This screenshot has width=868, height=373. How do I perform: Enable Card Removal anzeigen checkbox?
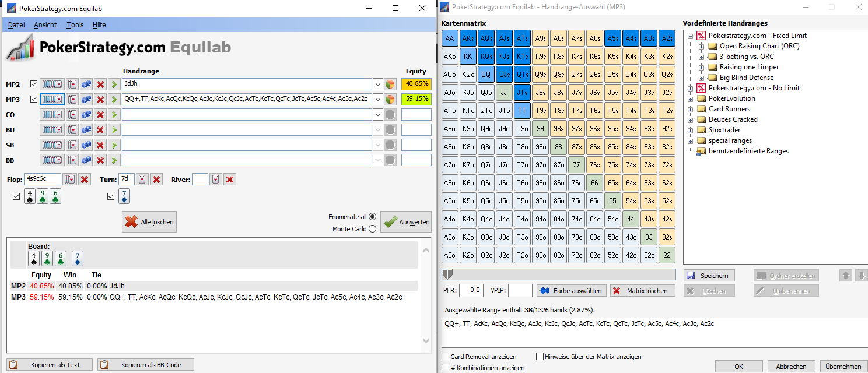(446, 357)
